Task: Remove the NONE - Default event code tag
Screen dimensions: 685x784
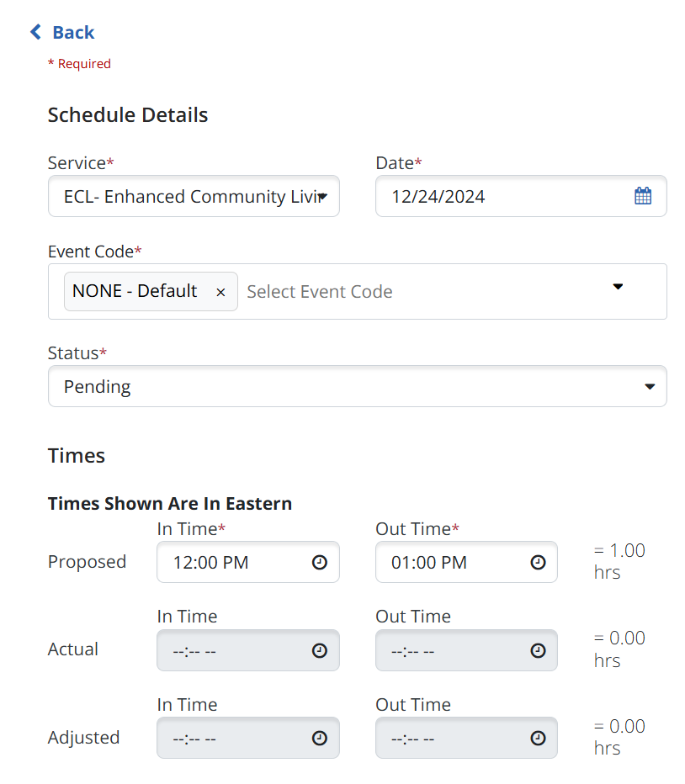Action: (220, 292)
